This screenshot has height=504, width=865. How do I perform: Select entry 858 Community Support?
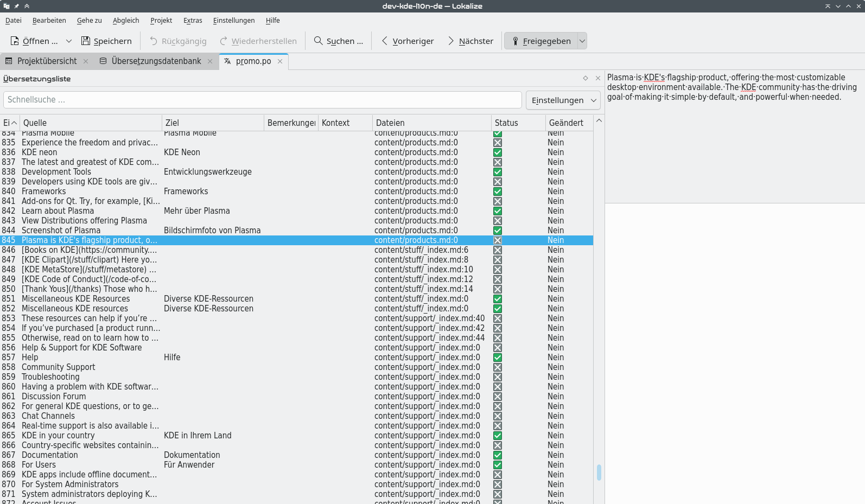(296, 367)
